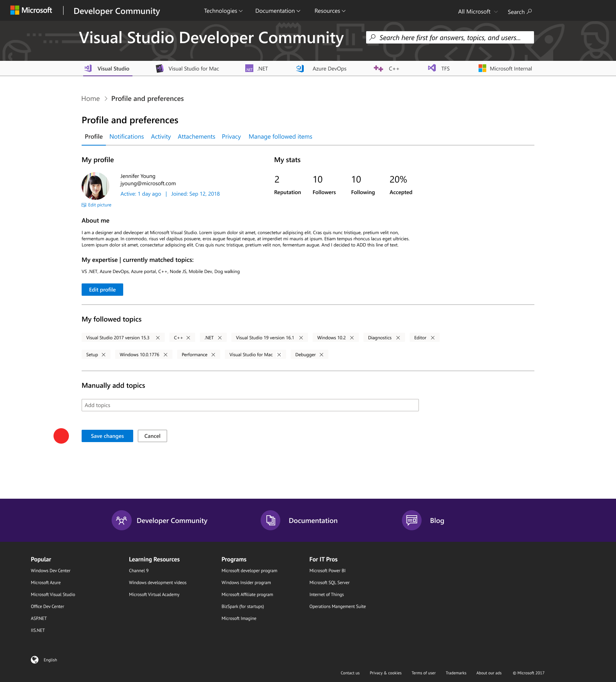Screen dimensions: 616x682
Task: Remove the Performance topic
Action: [x=213, y=355]
